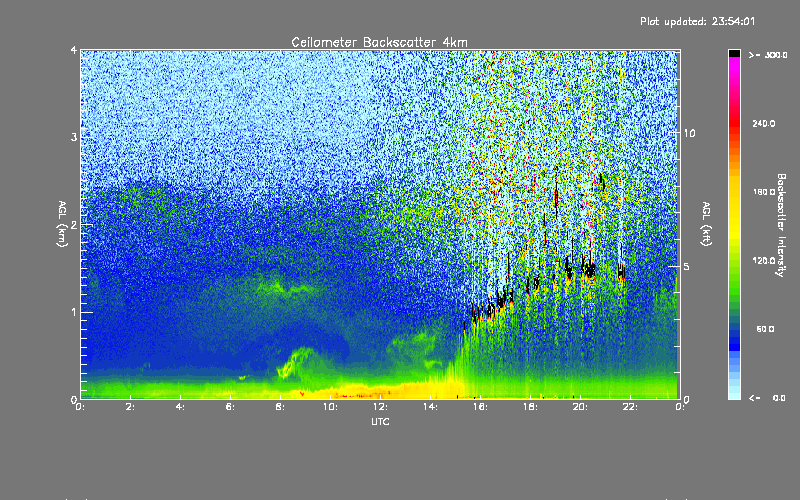The width and height of the screenshot is (800, 500).
Task: Click the "2" km tick on the left axis
Action: click(74, 225)
